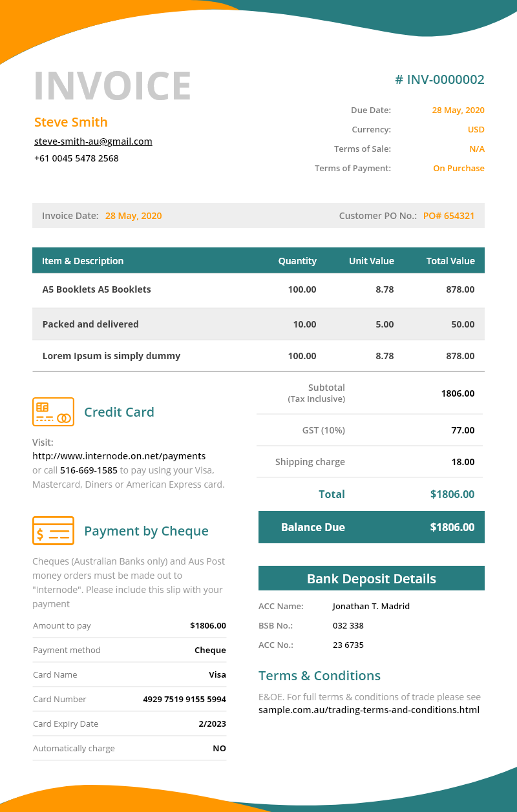Viewport: 517px width, 812px height.
Task: Click the trading terms and conditions link
Action: click(368, 710)
